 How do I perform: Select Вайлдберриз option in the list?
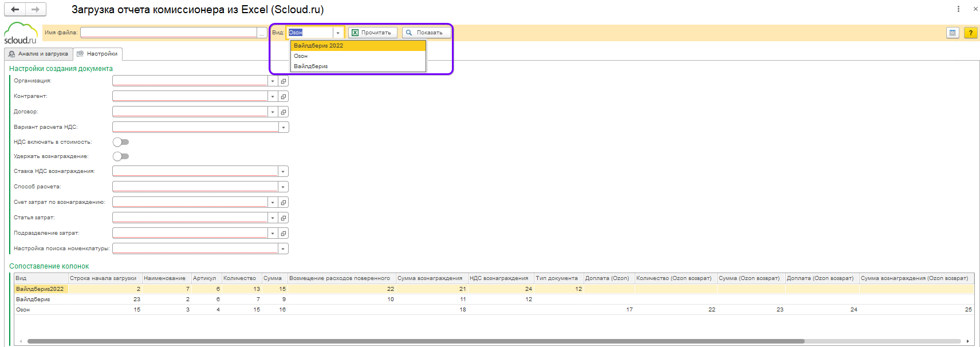click(358, 66)
